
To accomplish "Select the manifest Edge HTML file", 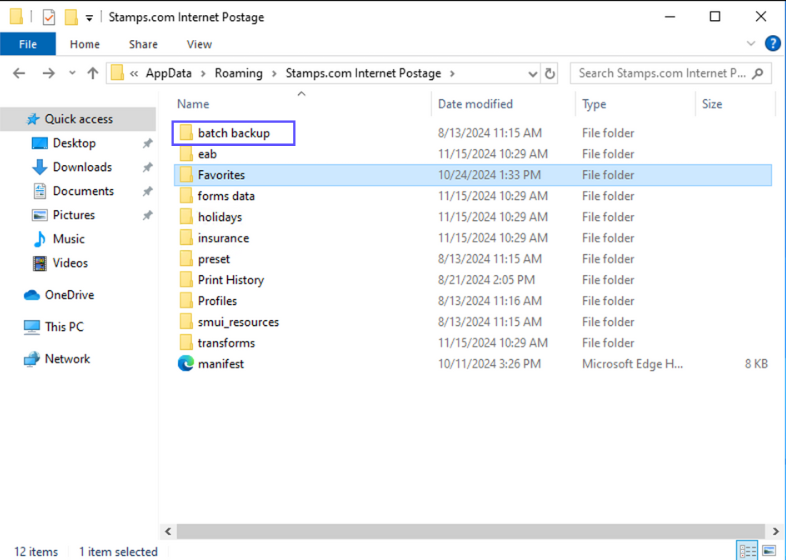I will (x=221, y=364).
